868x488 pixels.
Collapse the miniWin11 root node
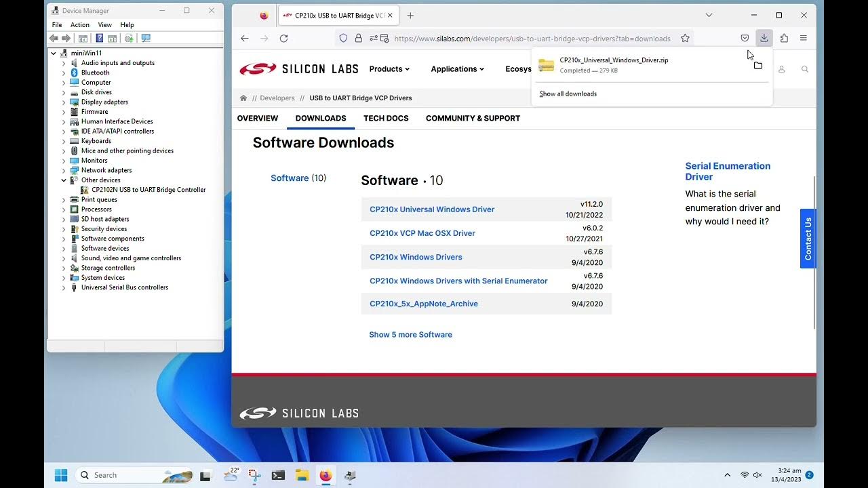[x=54, y=53]
